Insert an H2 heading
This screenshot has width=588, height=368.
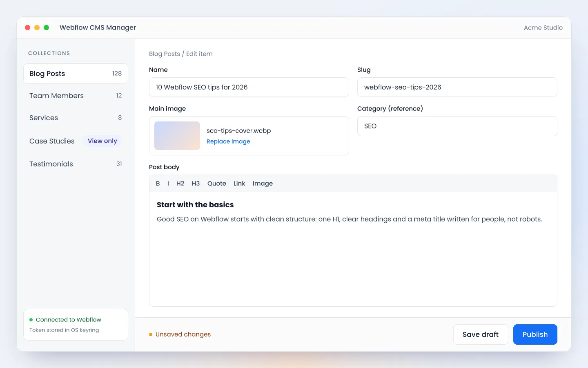pos(180,184)
